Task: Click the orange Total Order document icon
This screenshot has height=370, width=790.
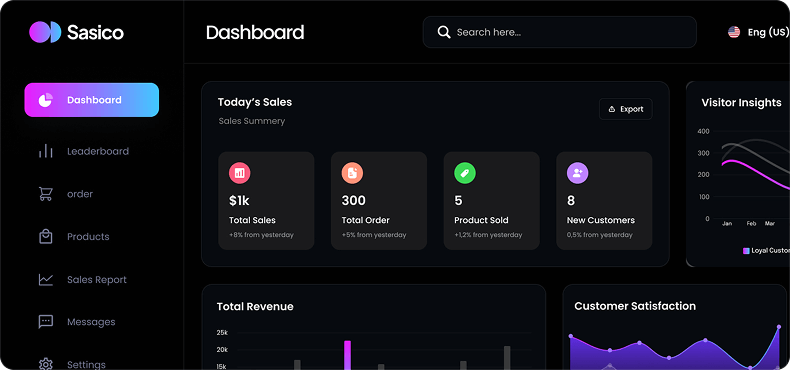Action: click(x=352, y=173)
